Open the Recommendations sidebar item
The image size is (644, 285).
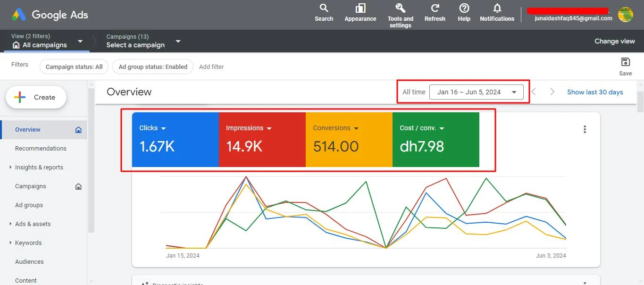41,149
